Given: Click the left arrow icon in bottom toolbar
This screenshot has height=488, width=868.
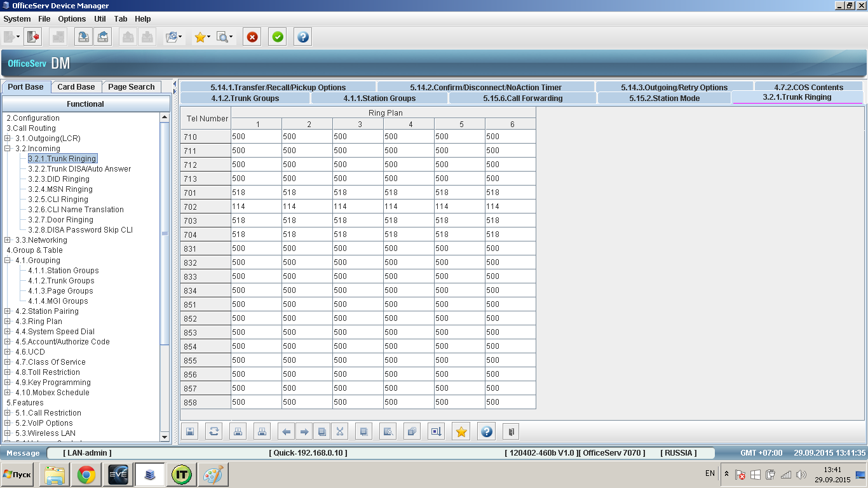Looking at the screenshot, I should point(287,431).
